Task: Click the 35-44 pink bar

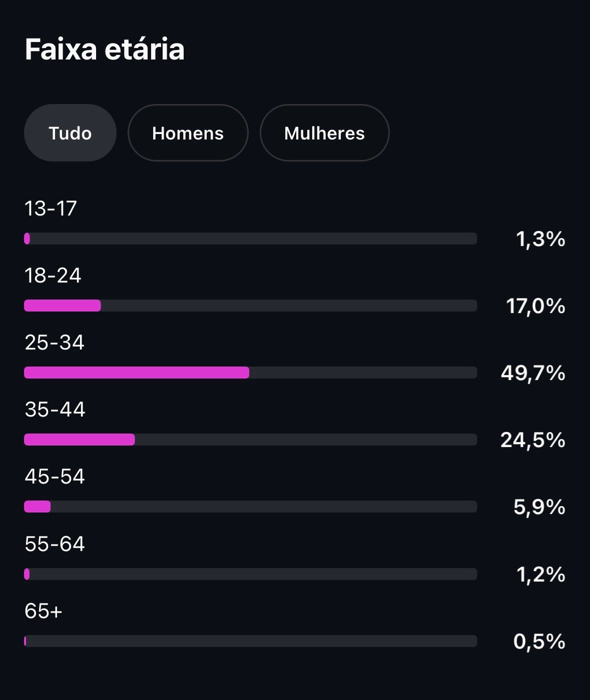Action: tap(80, 439)
